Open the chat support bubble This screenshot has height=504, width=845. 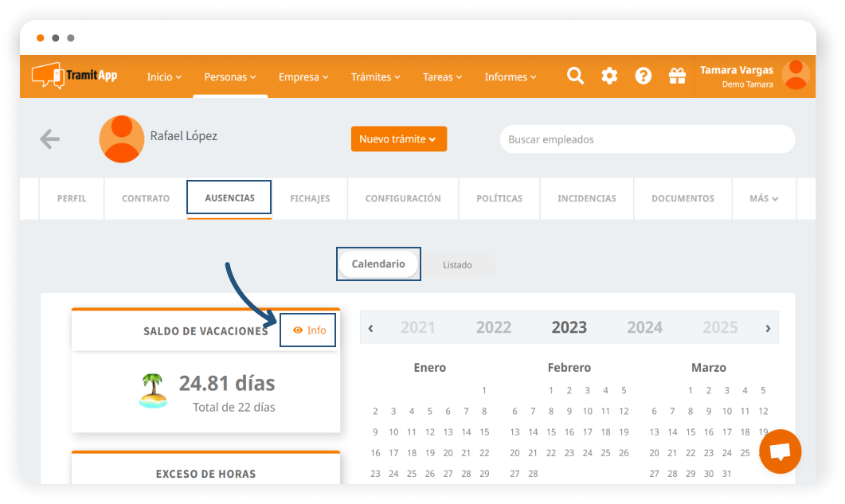(780, 451)
